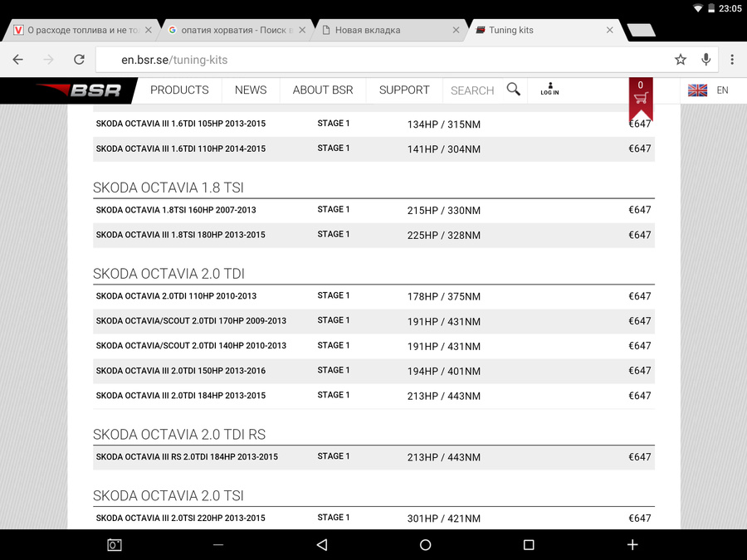The image size is (747, 560).
Task: Click the magnifying glass search icon
Action: point(514,89)
